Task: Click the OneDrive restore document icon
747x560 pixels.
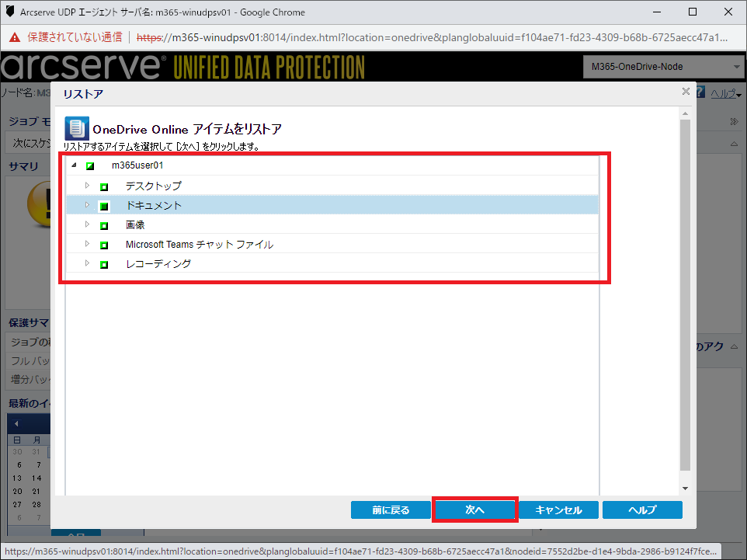Action: click(x=77, y=128)
